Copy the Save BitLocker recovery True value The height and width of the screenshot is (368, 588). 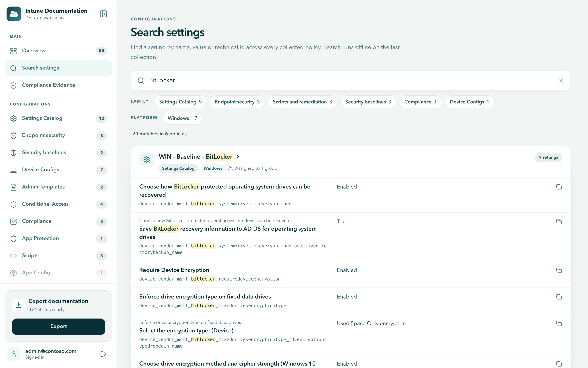tap(559, 222)
